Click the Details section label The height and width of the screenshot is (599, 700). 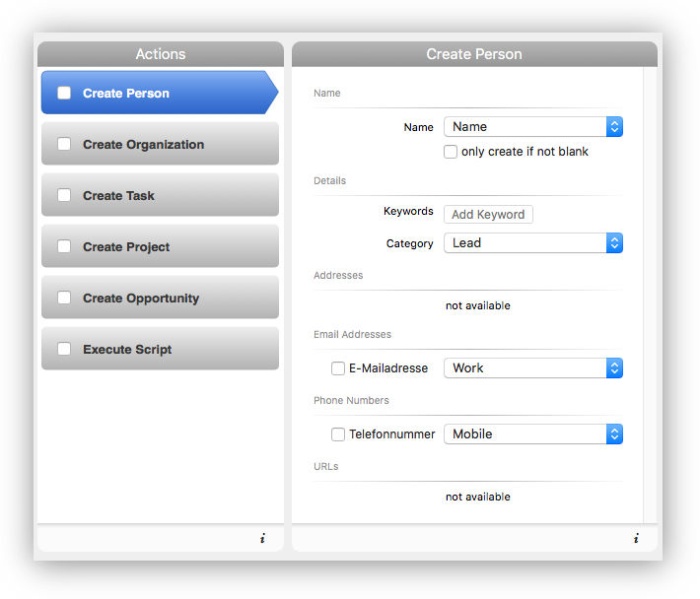(x=329, y=181)
